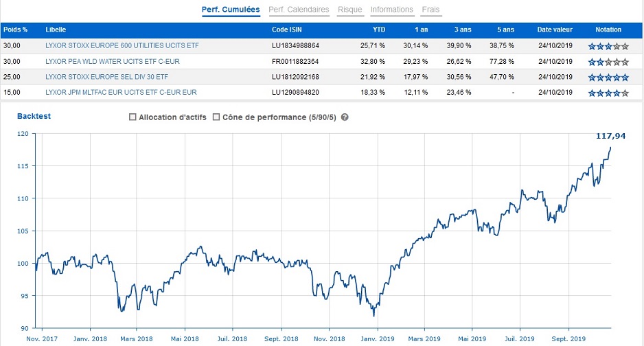The height and width of the screenshot is (346, 644).
Task: Open LYXOR STOXX EUROPE SEL DIV 30 ETF link
Action: 106,77
